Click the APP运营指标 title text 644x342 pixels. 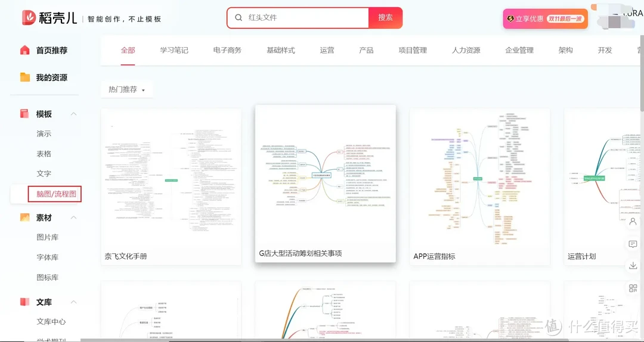click(x=435, y=257)
